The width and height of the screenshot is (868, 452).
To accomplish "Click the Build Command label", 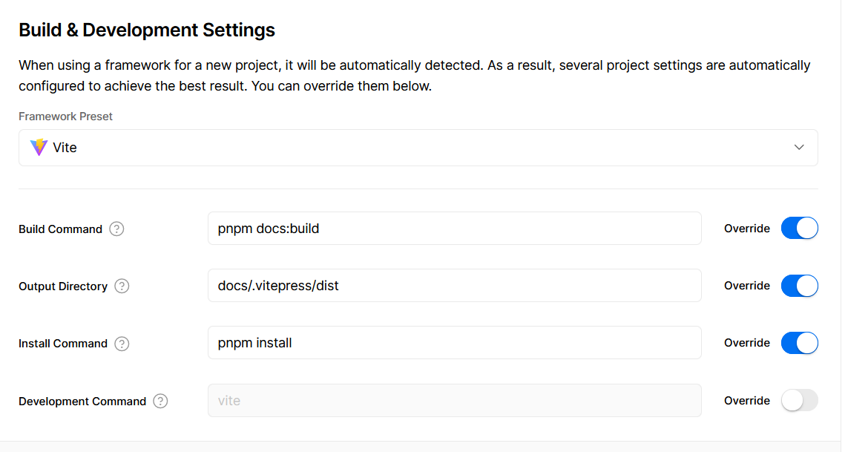I will click(60, 229).
